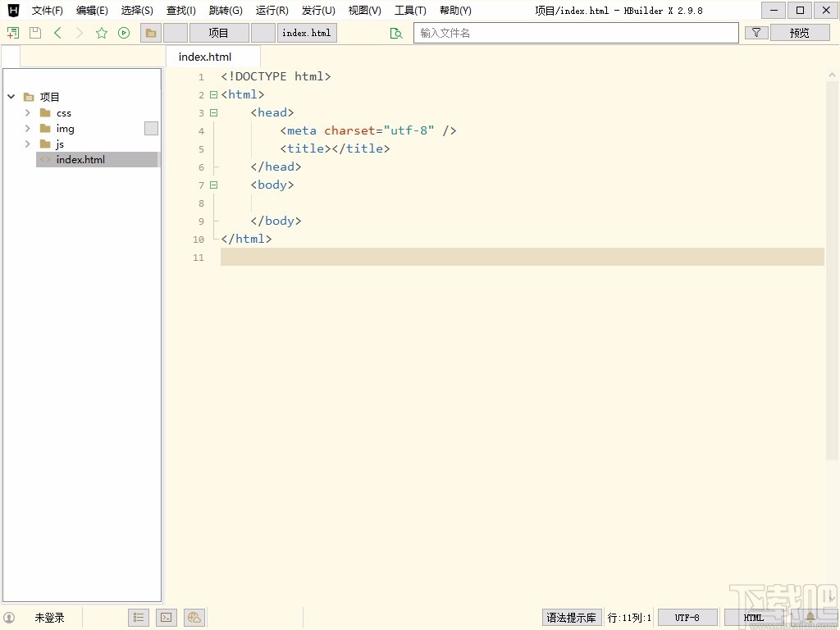Select the index.html editor tab
The width and height of the screenshot is (840, 630).
(205, 57)
